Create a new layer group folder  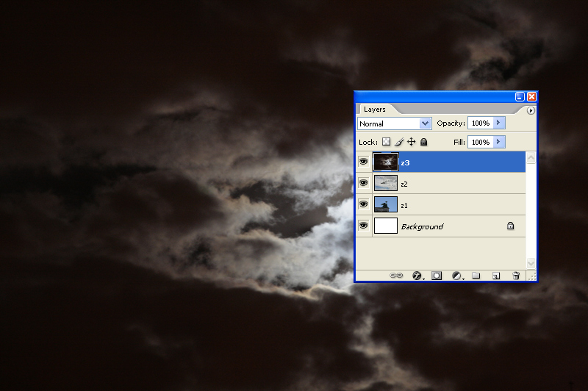pyautogui.click(x=476, y=276)
